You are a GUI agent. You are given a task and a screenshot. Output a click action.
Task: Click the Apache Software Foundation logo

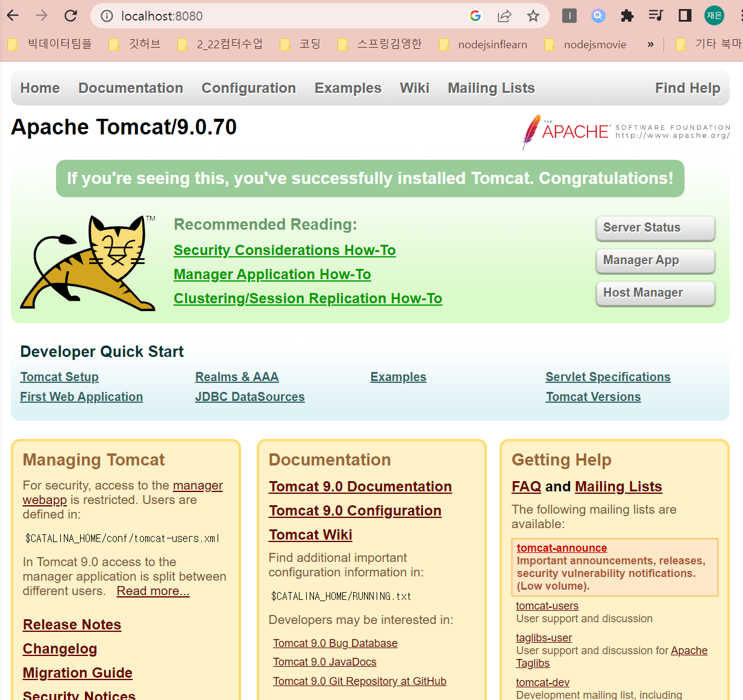pos(625,131)
